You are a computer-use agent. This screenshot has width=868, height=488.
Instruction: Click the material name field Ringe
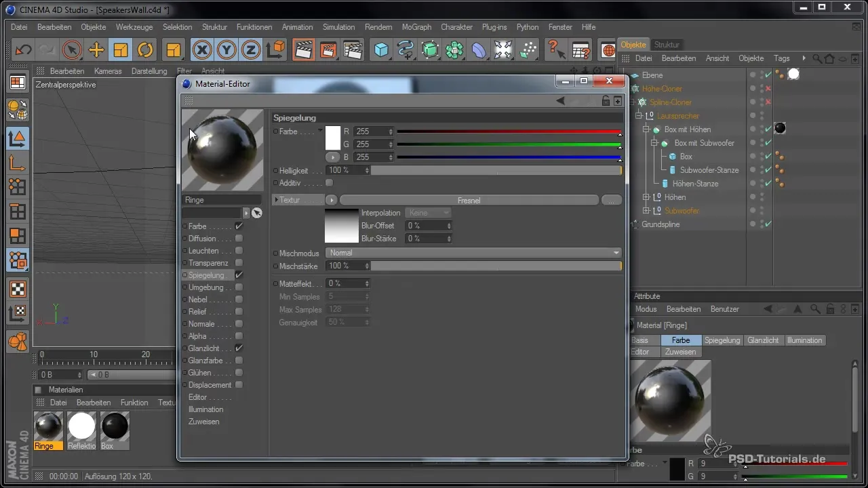coord(222,200)
